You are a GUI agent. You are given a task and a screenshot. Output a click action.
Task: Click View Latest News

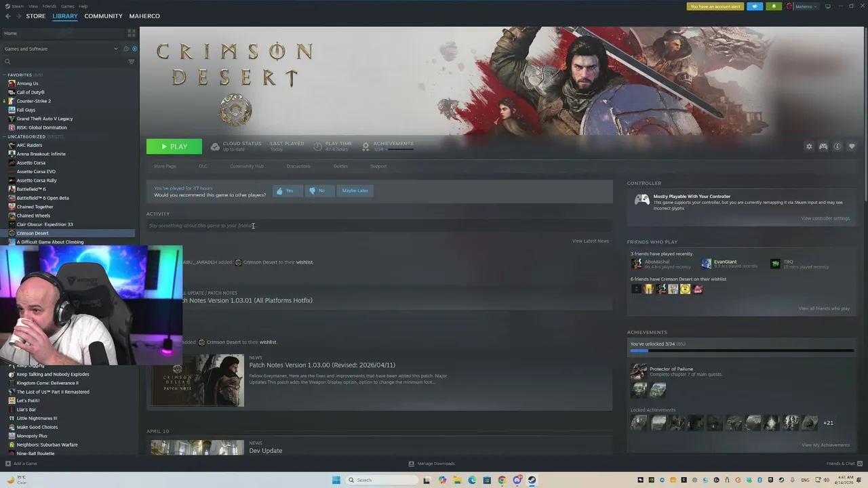pyautogui.click(x=591, y=241)
